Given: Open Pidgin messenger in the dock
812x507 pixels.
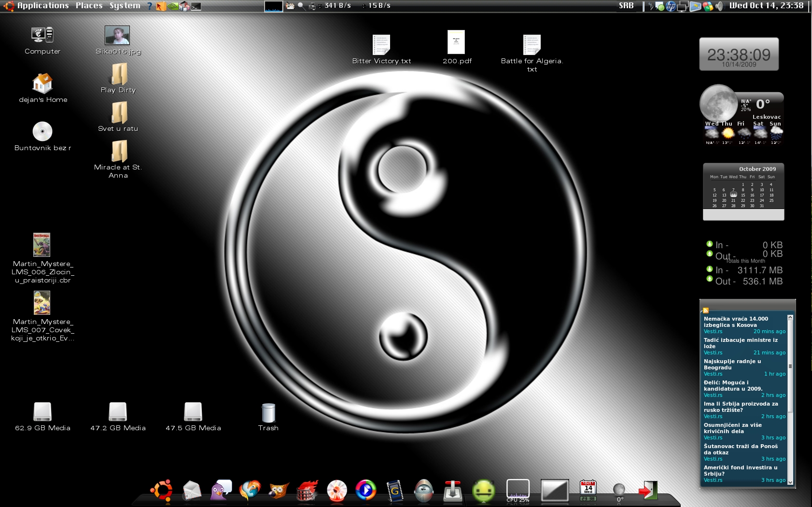Looking at the screenshot, I should [x=221, y=490].
